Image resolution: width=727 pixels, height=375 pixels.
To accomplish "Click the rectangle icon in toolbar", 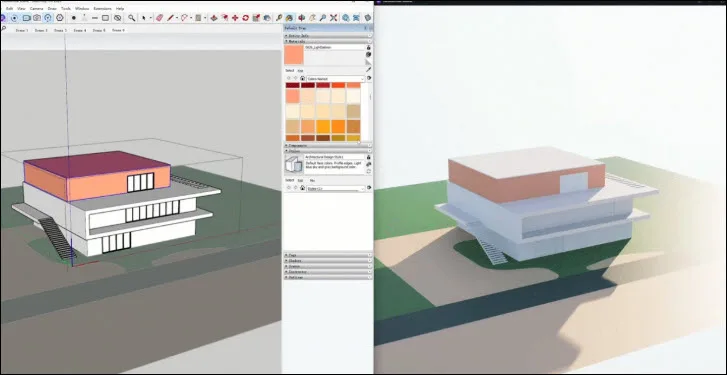I will tap(105, 18).
